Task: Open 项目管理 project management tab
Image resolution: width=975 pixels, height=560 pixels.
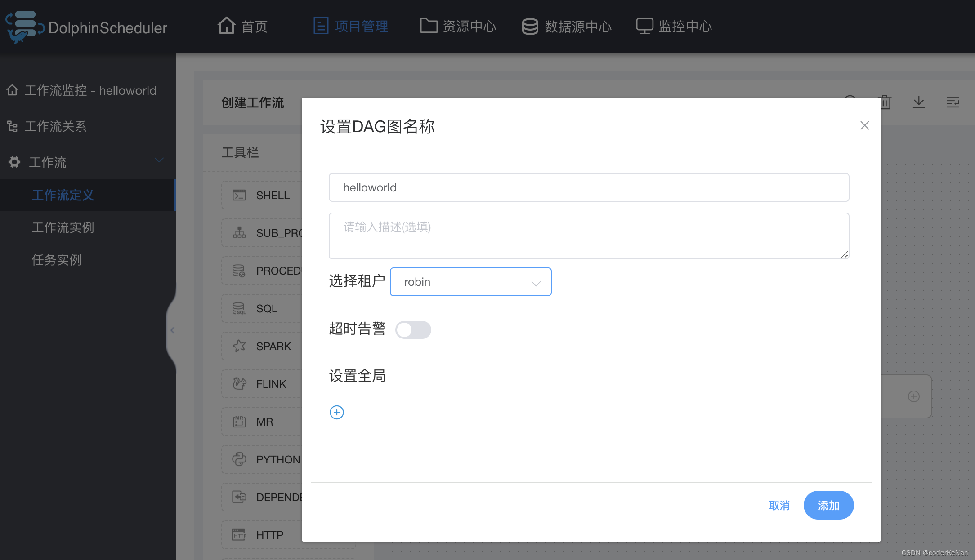Action: (x=351, y=26)
